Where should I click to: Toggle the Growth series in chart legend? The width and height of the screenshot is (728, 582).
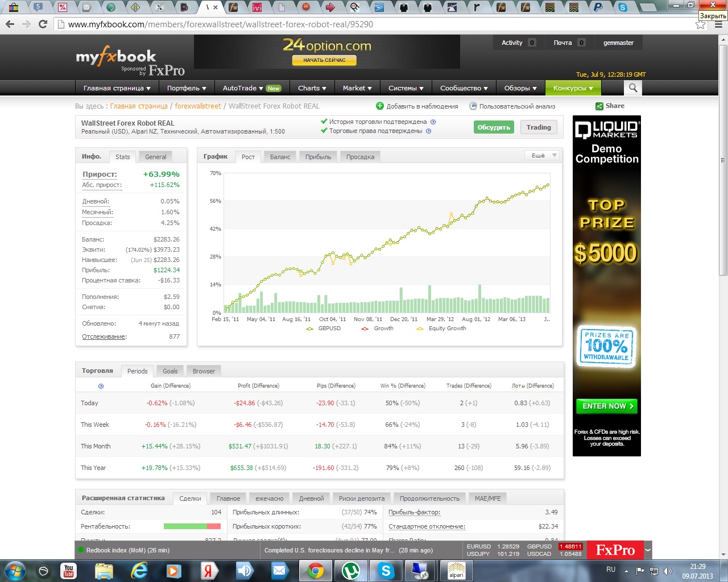(x=377, y=329)
